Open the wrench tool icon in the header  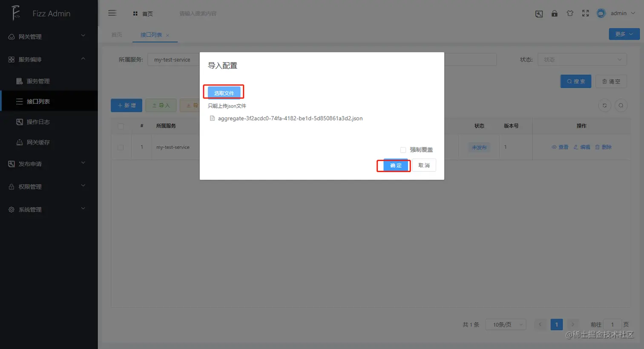click(x=539, y=14)
